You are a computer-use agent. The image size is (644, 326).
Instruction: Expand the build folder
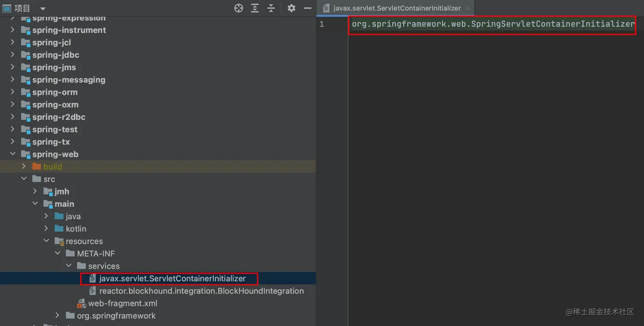[x=24, y=166]
